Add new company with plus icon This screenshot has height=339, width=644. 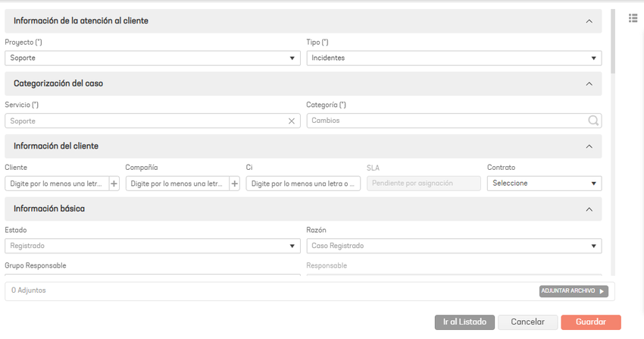pyautogui.click(x=235, y=184)
